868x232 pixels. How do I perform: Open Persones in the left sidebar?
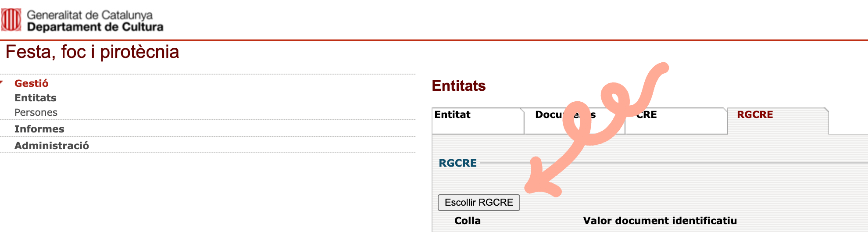(36, 112)
